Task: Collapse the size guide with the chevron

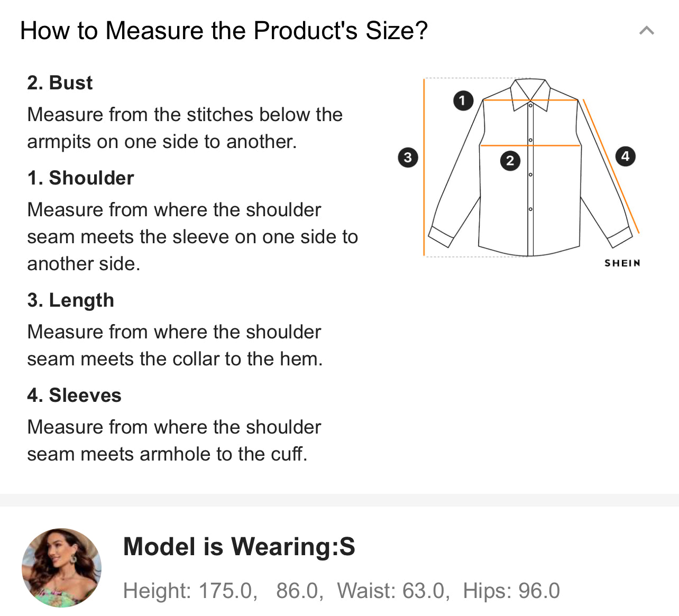Action: [646, 31]
